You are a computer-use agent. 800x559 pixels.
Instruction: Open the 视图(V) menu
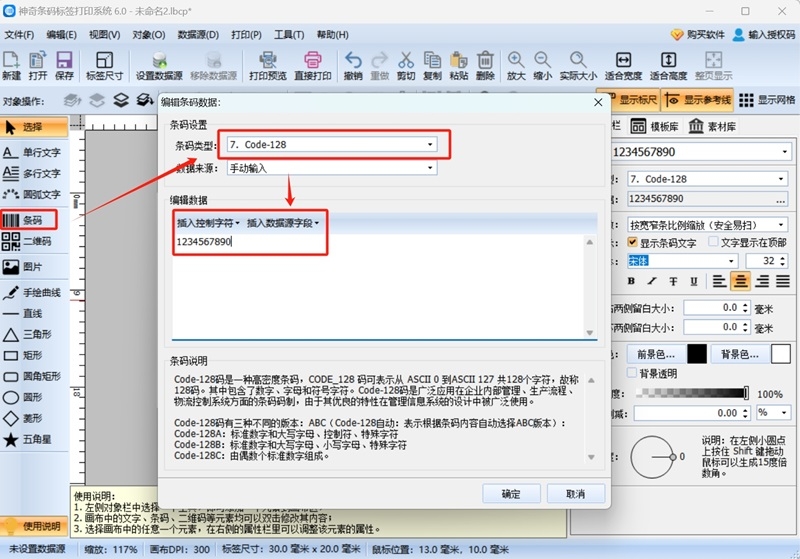point(104,35)
